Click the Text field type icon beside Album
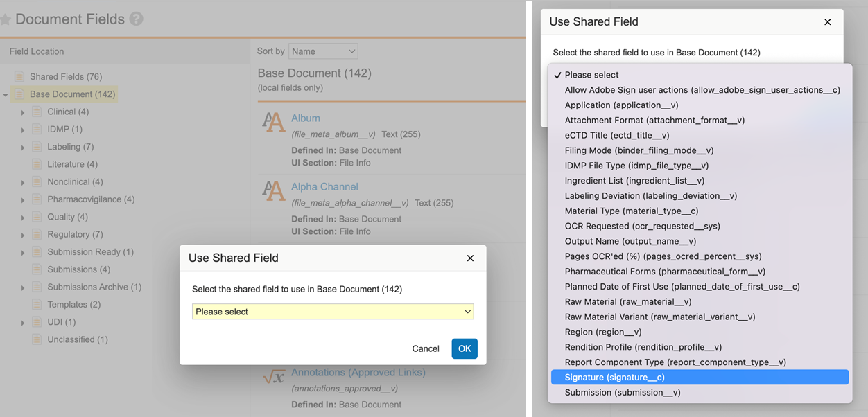The image size is (868, 417). point(273,122)
